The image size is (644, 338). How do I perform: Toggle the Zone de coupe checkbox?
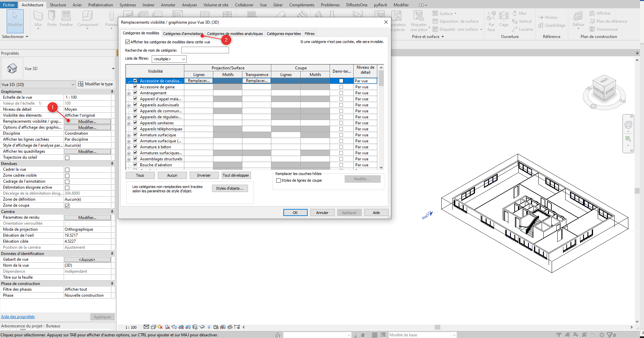[67, 206]
